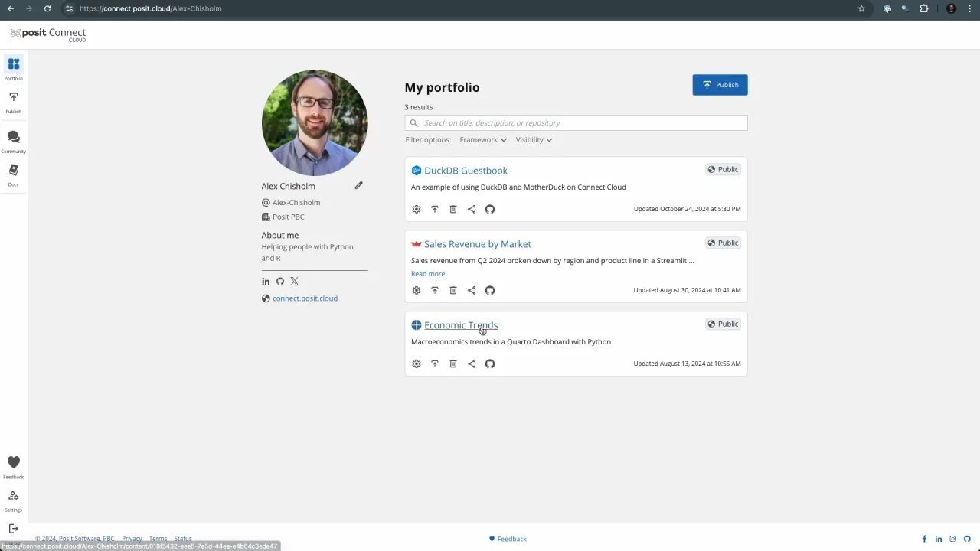Bookmark this page with the star icon
Screen dimensions: 980x551
pos(861,8)
